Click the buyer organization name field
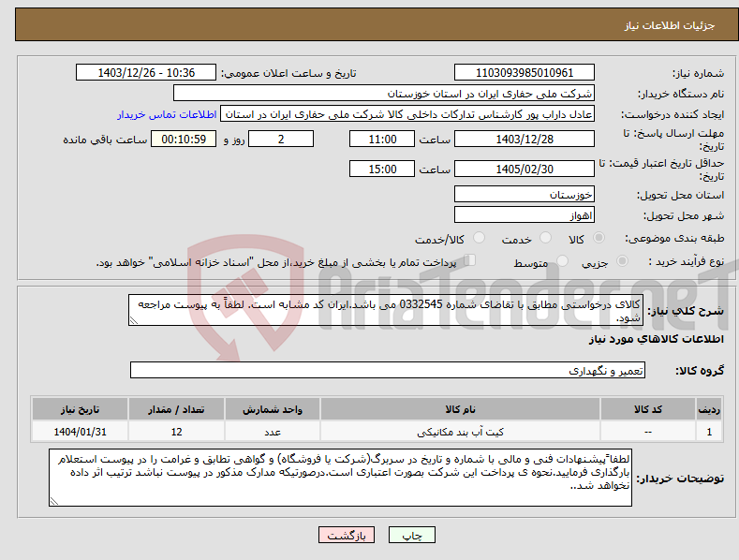The height and width of the screenshot is (560, 739). point(384,94)
